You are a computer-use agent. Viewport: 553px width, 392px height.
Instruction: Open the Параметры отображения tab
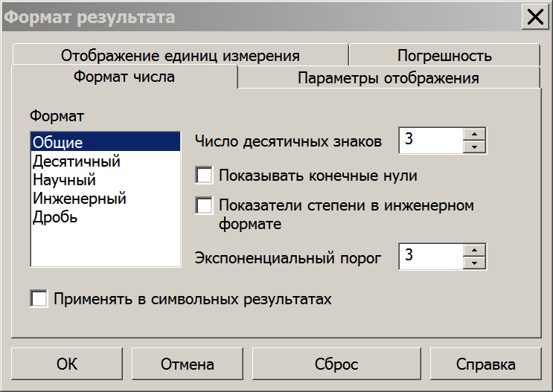pos(389,78)
